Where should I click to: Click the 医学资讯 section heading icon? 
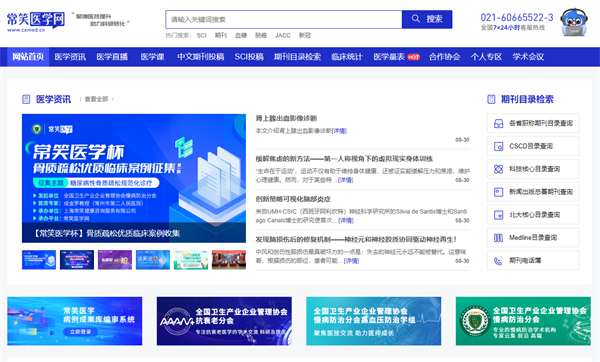[26, 99]
